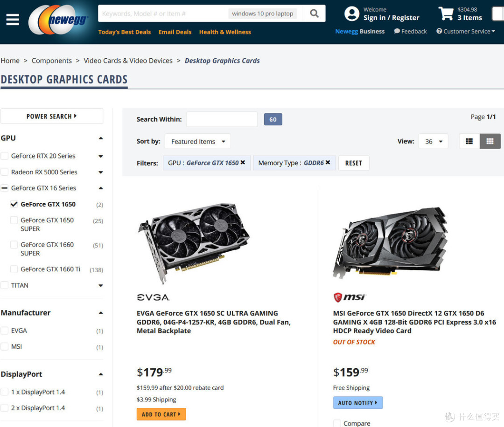Open the hamburger navigation menu

pyautogui.click(x=13, y=20)
